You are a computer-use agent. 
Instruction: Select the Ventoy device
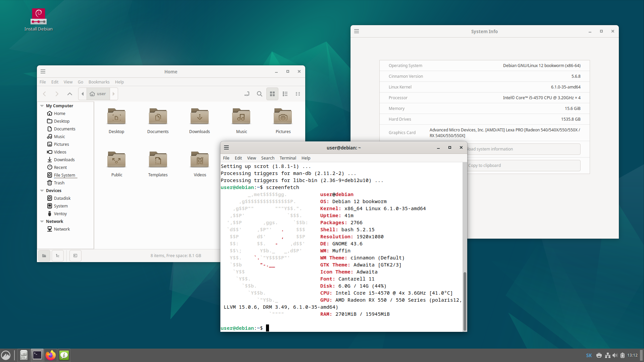tap(60, 214)
